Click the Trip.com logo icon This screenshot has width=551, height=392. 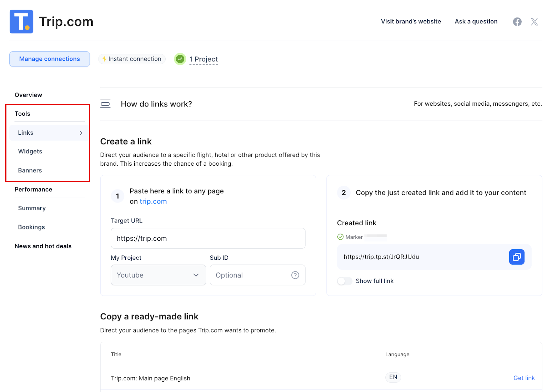click(21, 21)
